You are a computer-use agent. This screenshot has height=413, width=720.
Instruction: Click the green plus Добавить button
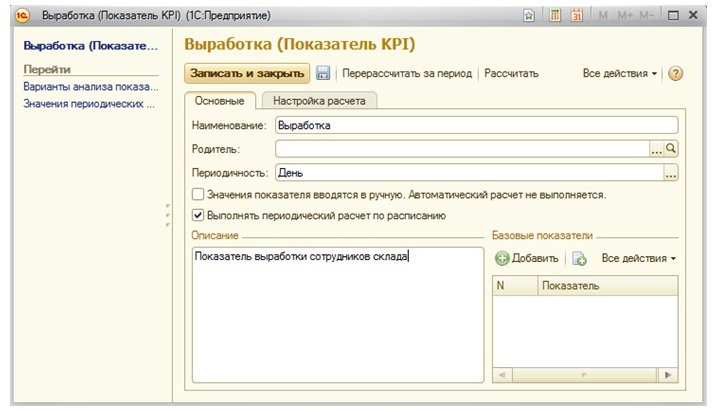point(527,259)
